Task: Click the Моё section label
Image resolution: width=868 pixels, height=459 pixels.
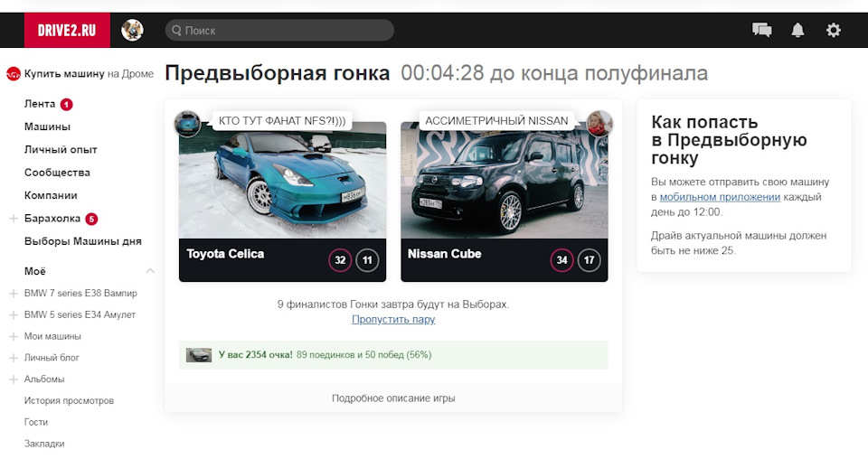Action: click(x=35, y=271)
